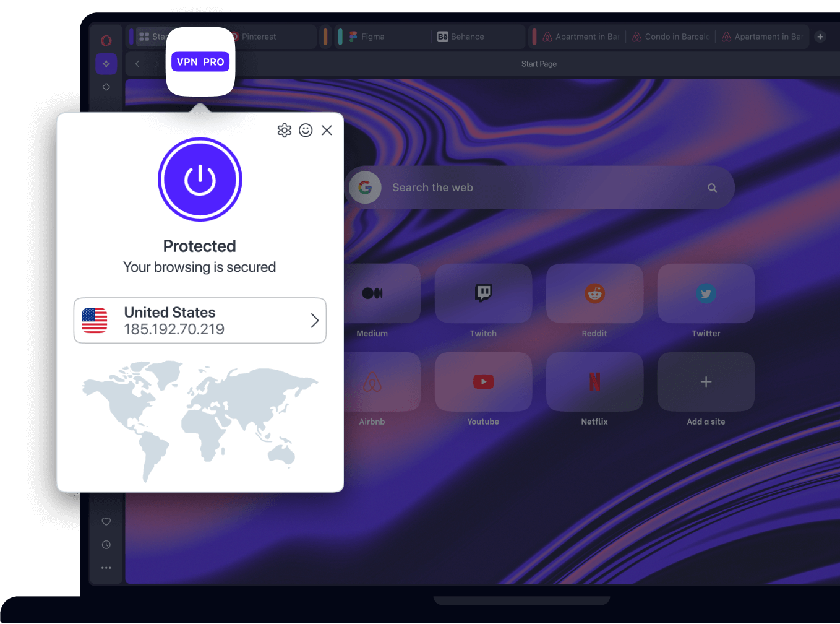Click the smiley feedback icon in VPN popup
The width and height of the screenshot is (840, 624).
coord(306,130)
